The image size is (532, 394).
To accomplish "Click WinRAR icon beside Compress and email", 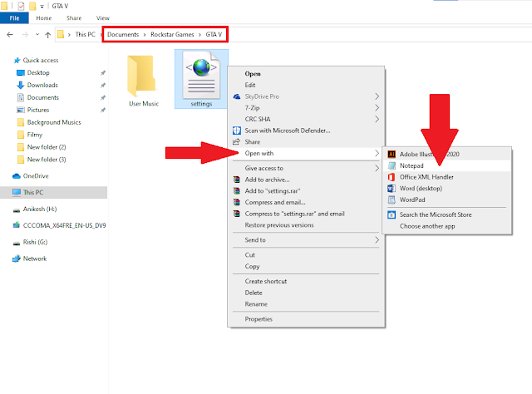I will [237, 202].
